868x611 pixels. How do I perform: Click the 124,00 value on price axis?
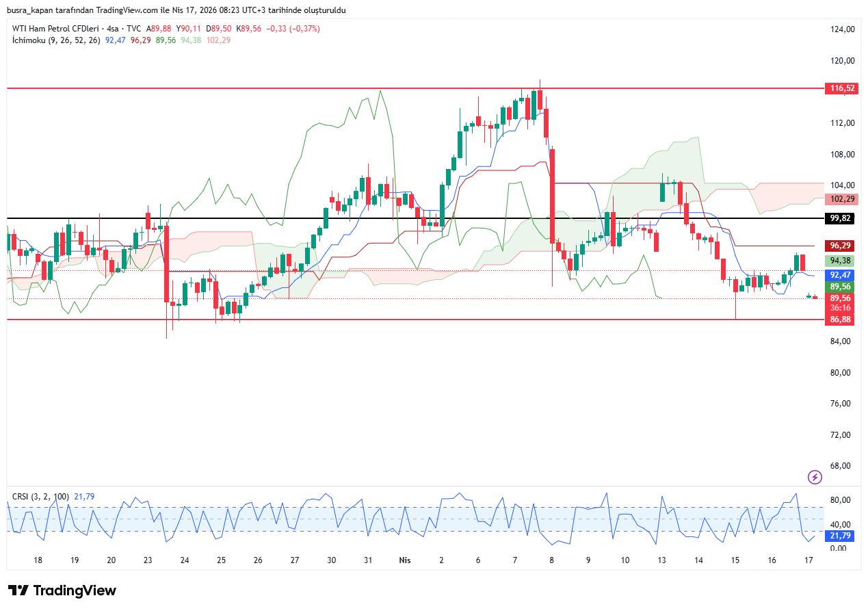coord(841,29)
